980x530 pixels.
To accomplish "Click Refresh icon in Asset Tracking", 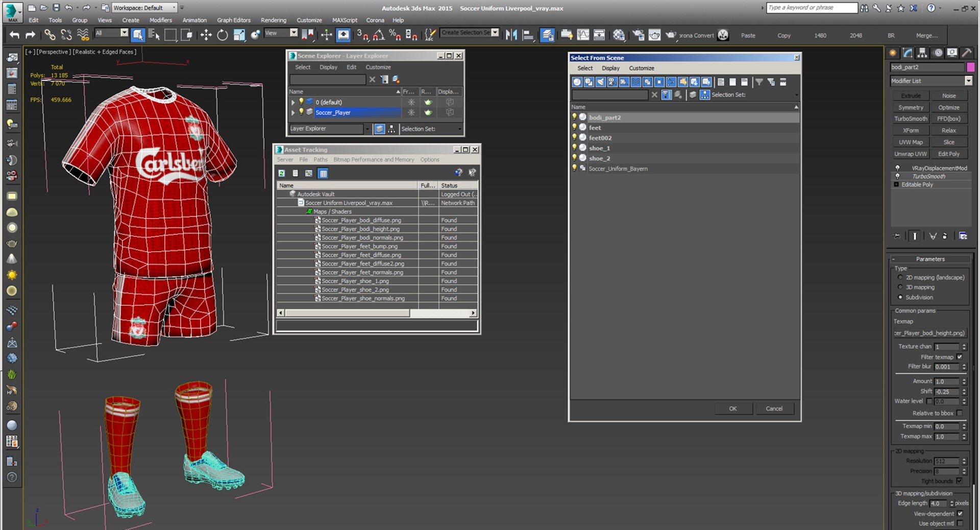I will click(281, 173).
